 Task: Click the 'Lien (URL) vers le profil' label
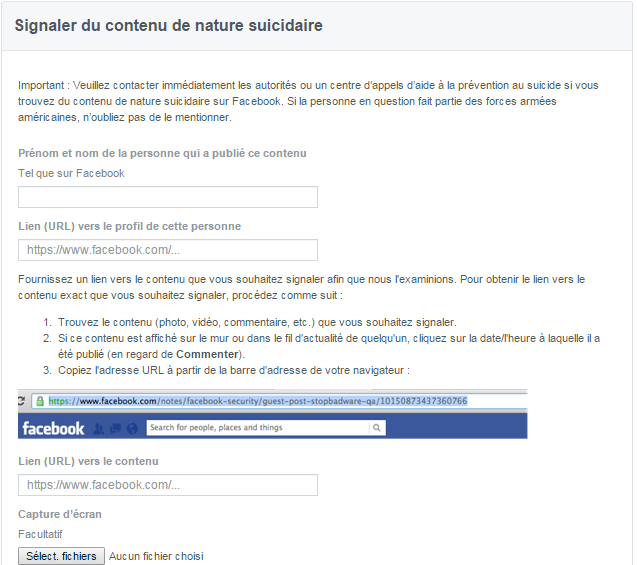pyautogui.click(x=130, y=226)
